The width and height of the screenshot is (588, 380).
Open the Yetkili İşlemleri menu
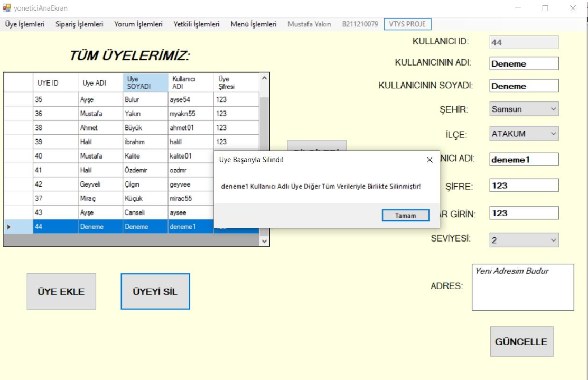197,24
